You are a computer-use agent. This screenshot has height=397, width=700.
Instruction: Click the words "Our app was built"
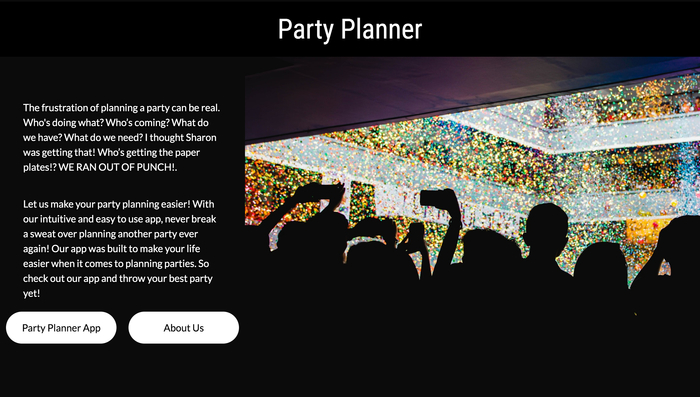(x=85, y=249)
